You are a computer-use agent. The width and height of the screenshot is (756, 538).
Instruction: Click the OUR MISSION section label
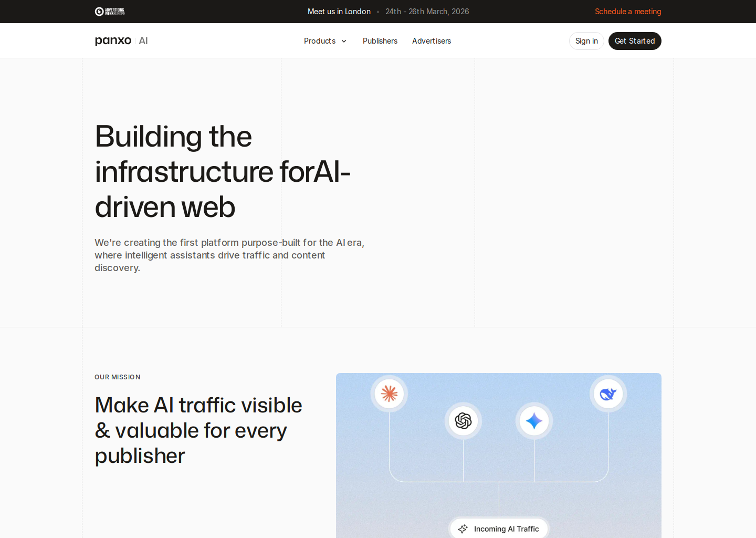117,377
